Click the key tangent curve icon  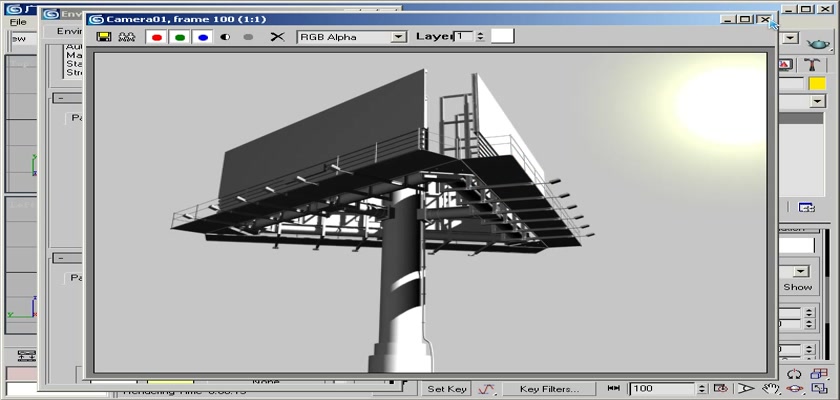(x=487, y=388)
